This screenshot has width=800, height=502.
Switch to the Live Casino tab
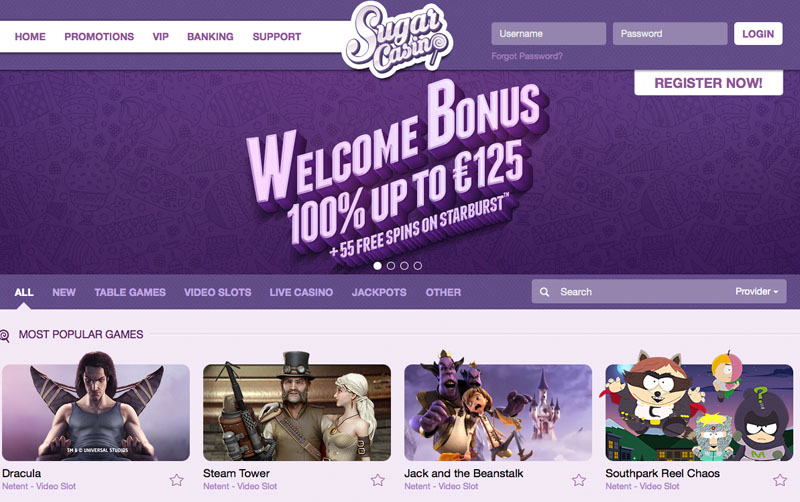click(301, 292)
